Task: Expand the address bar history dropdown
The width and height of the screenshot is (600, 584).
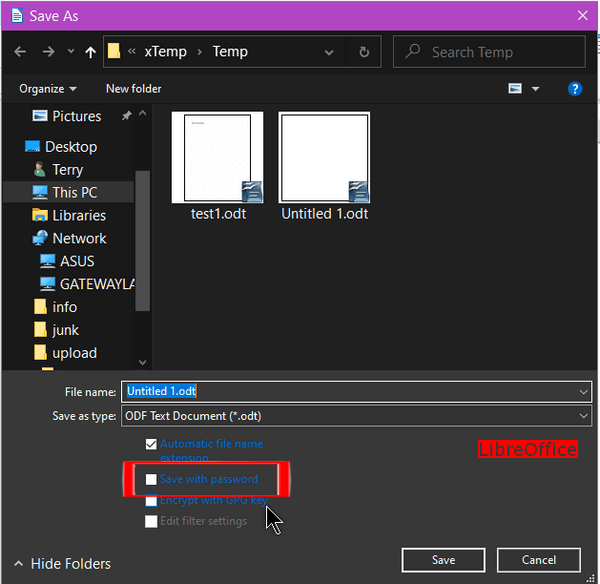Action: pyautogui.click(x=329, y=52)
